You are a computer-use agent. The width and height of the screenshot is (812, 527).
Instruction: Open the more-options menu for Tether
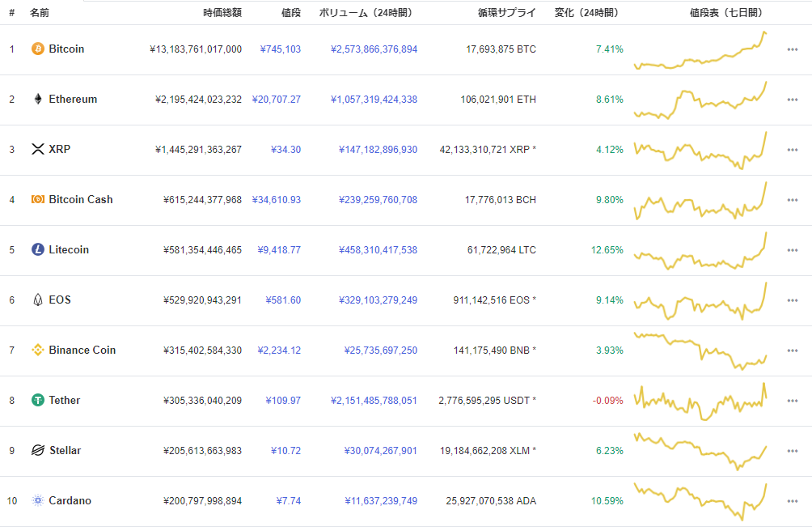[x=793, y=401]
